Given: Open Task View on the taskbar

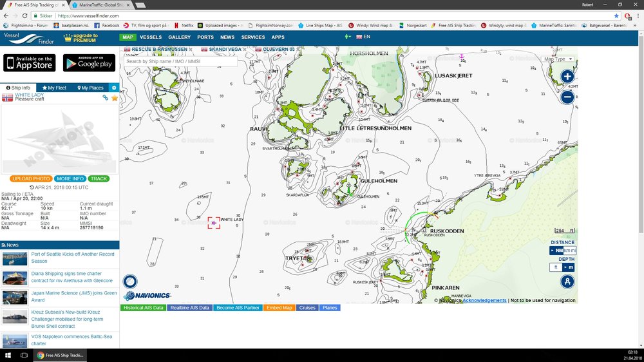Looking at the screenshot, I should pos(24,355).
